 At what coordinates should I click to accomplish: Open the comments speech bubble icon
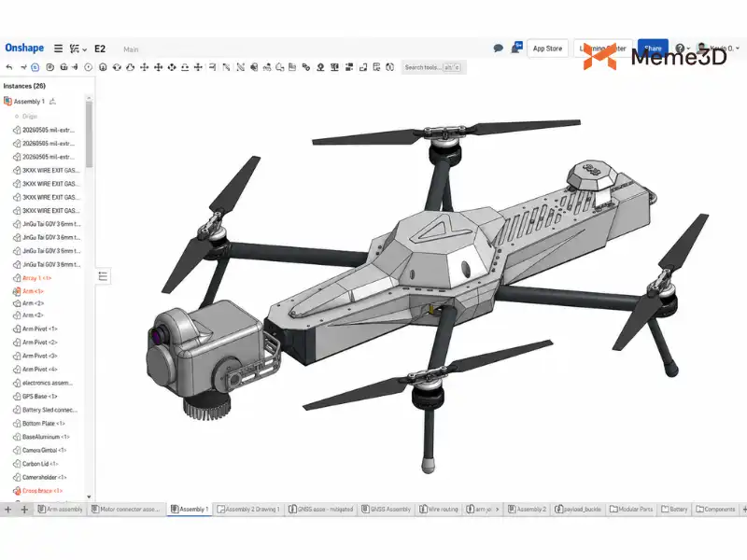pyautogui.click(x=498, y=49)
